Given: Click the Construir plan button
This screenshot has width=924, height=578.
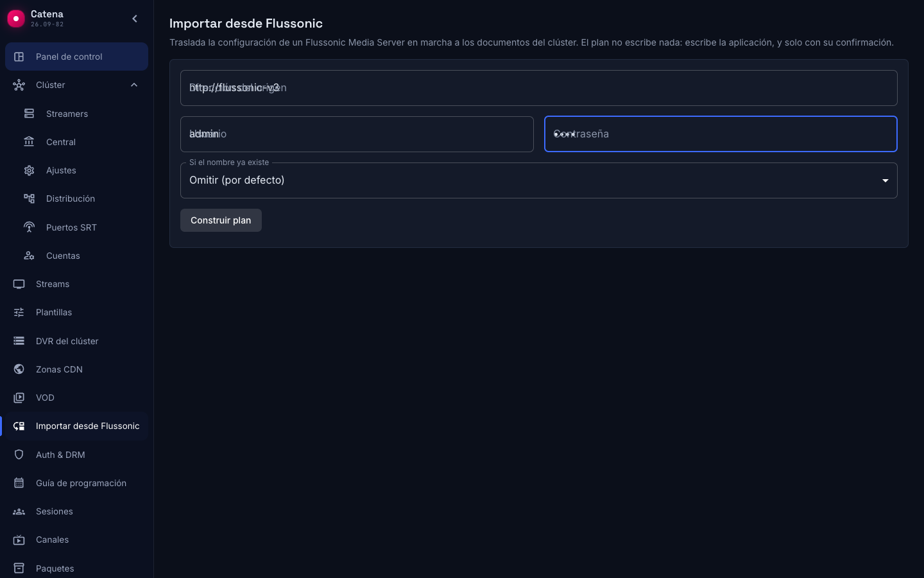Looking at the screenshot, I should click(x=221, y=220).
